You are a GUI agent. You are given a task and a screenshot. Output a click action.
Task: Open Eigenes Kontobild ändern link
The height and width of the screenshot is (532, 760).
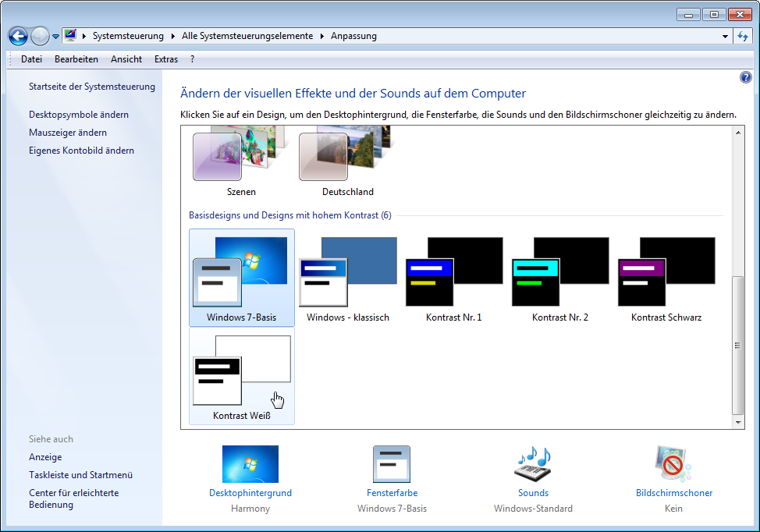(x=81, y=151)
